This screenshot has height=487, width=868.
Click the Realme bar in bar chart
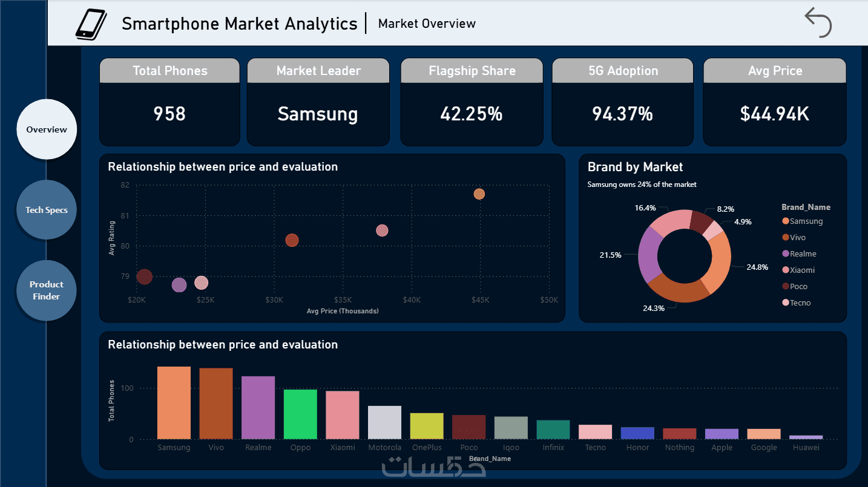(258, 408)
